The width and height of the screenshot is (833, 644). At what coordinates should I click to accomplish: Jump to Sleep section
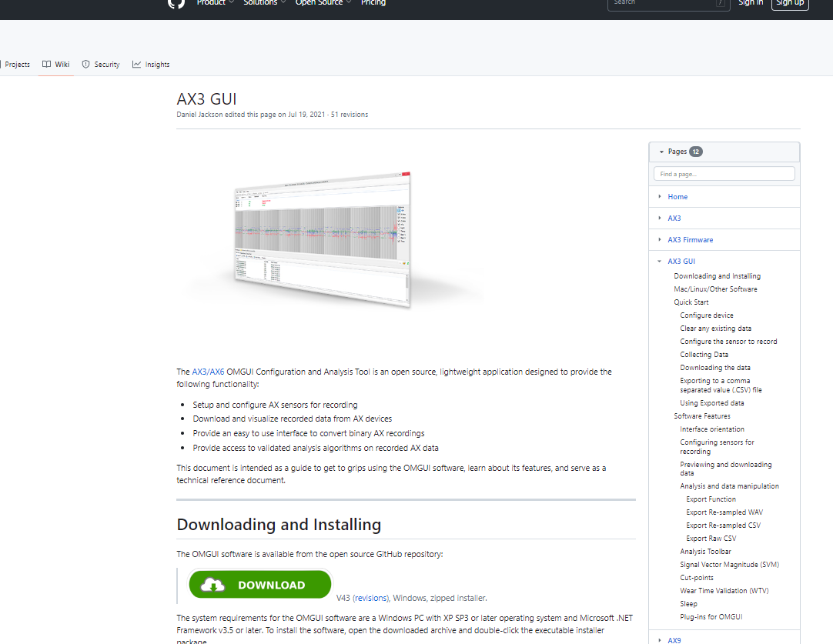coord(688,604)
